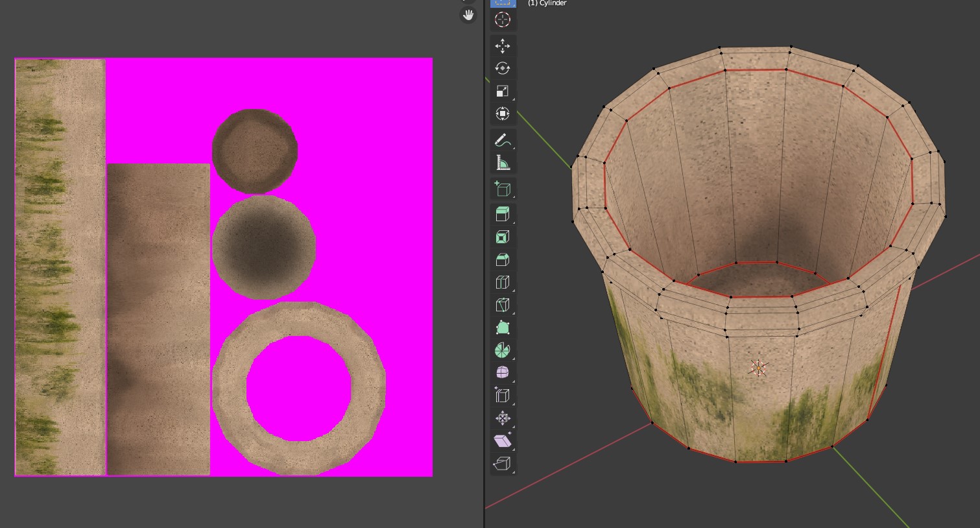Pick the Scale tool
980x528 pixels.
pyautogui.click(x=503, y=91)
